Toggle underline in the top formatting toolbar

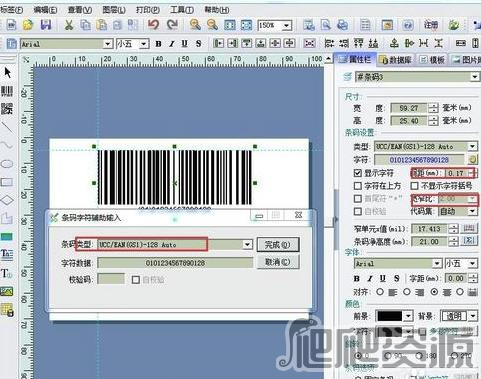[185, 44]
